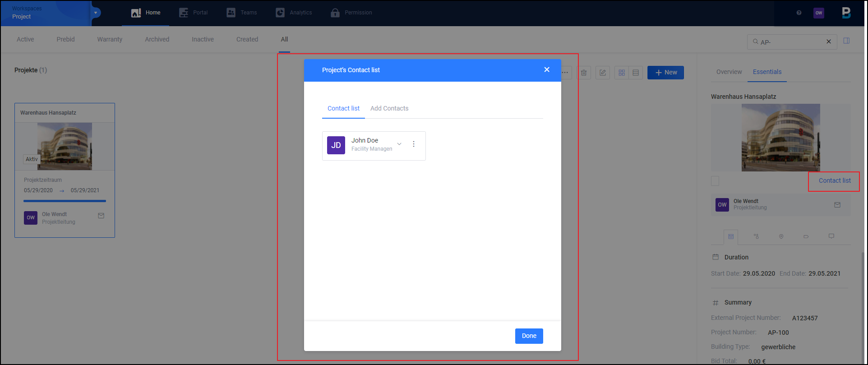The image size is (868, 365).
Task: Switch to list view icon
Action: tap(636, 73)
